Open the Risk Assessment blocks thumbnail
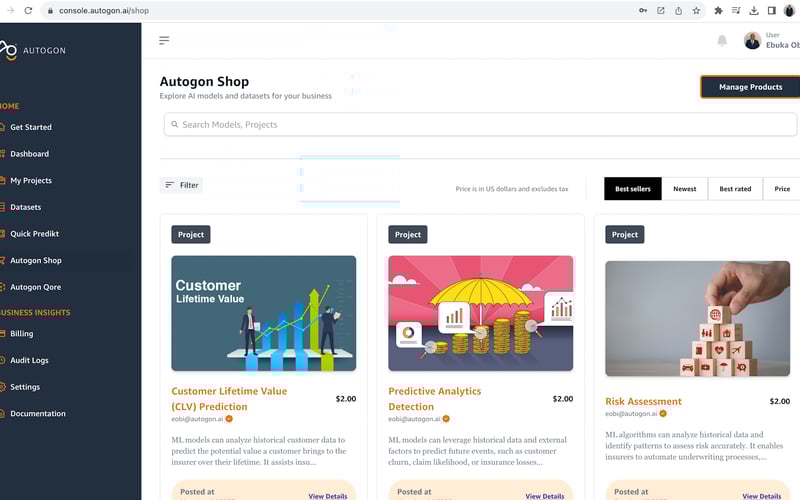800x500 pixels. [x=697, y=318]
